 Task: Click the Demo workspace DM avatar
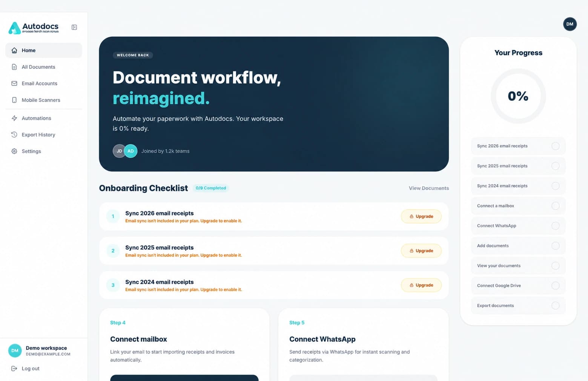coord(15,351)
